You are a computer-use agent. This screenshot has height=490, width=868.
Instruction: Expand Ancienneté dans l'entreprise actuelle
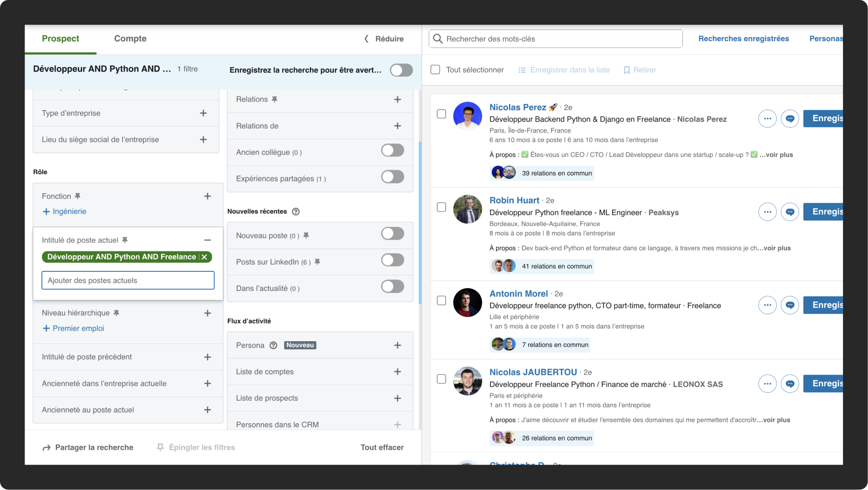207,383
